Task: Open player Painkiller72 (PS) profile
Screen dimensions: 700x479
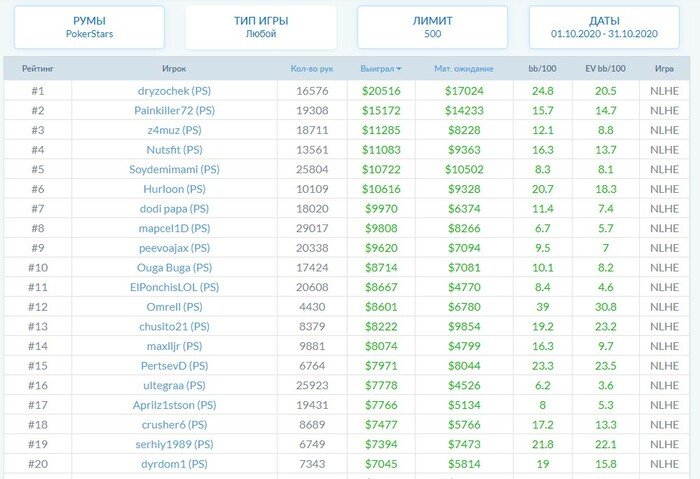Action: (x=174, y=110)
